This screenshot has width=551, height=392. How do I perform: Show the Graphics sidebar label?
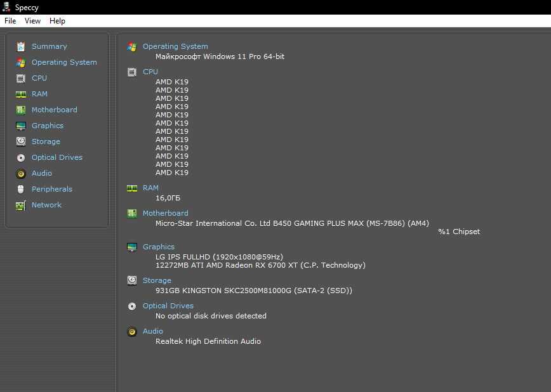(48, 126)
